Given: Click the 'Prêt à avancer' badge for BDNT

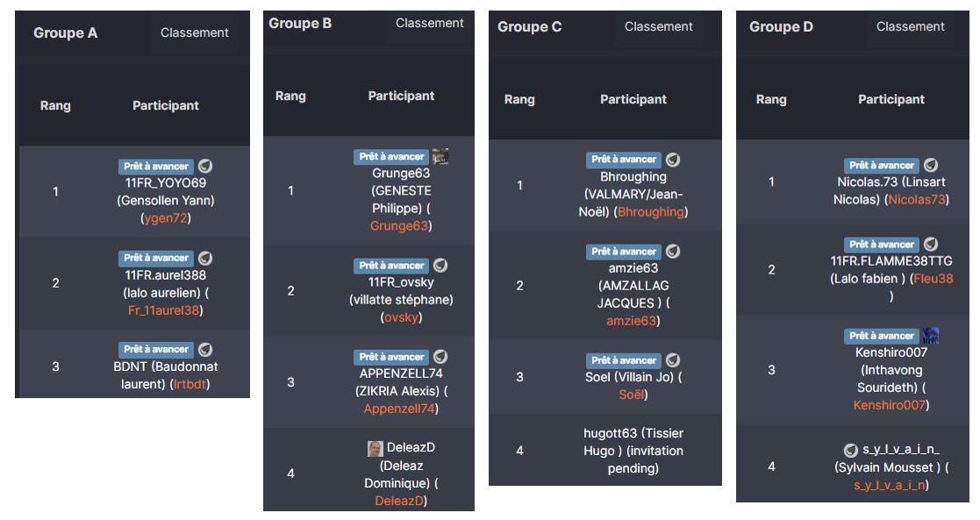Looking at the screenshot, I should coord(156,349).
